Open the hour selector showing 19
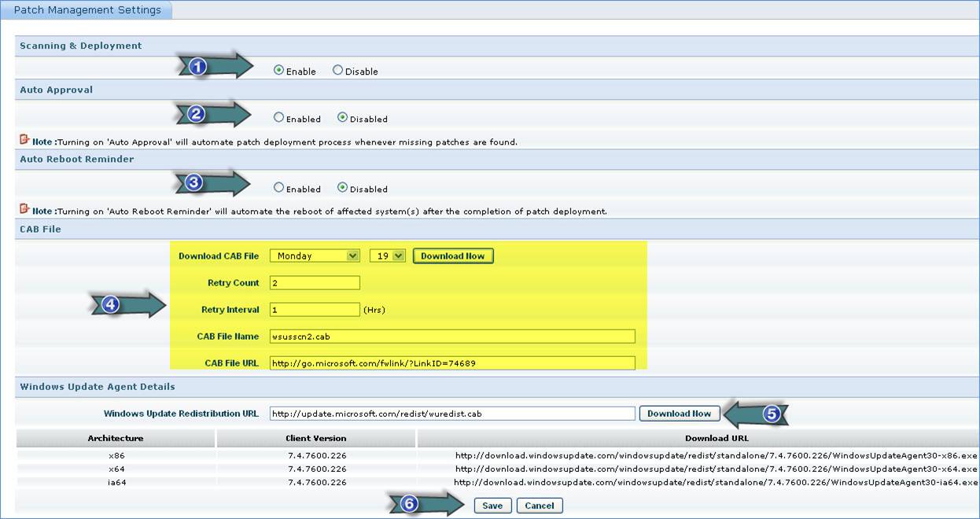This screenshot has height=519, width=980. click(388, 256)
